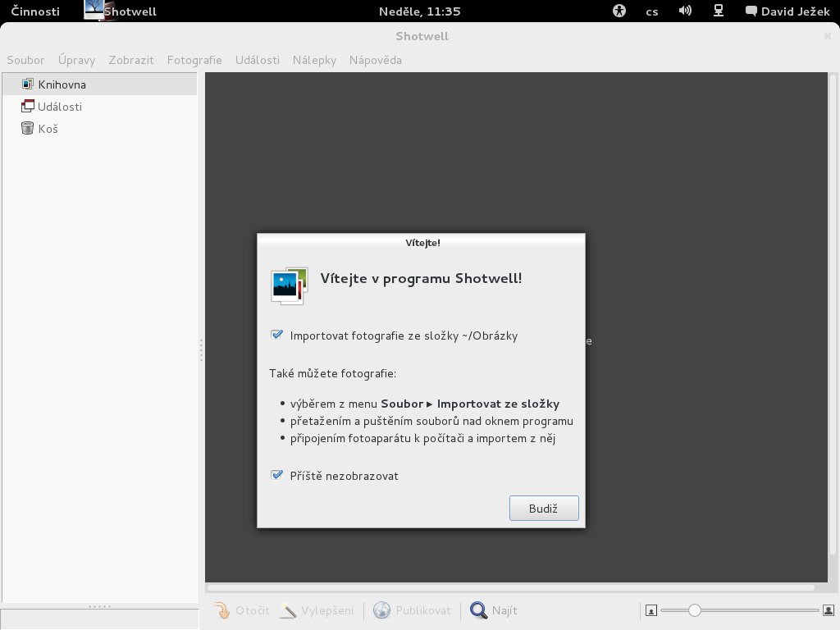Screen dimensions: 840x630
Task: Click the vertical scrollbar of photo area
Action: pos(833,316)
